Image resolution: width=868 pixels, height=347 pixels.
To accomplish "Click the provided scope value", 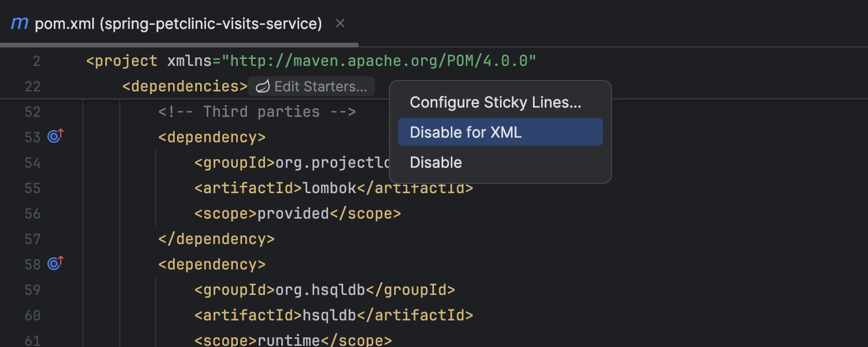I will (x=293, y=213).
